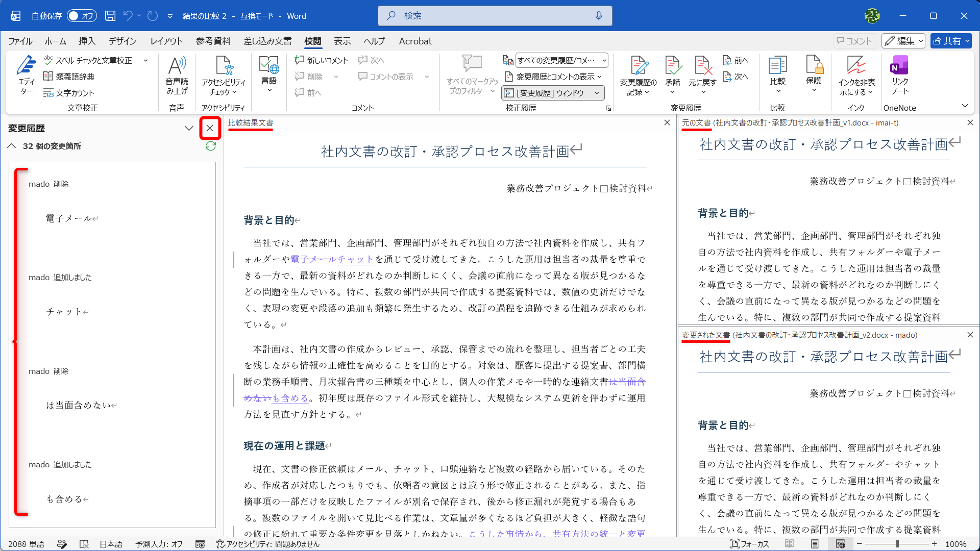The height and width of the screenshot is (551, 980).
Task: Expand the 校正履歴 group dialog launcher
Action: 608,108
